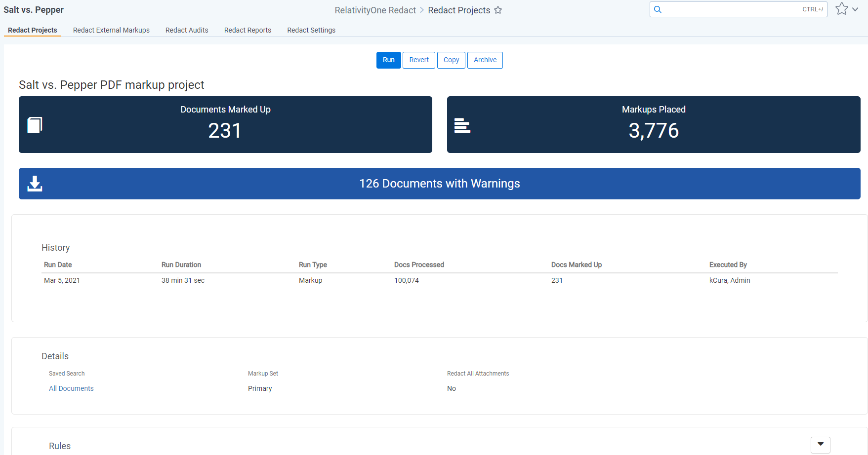Open the Redact Audits tab

(187, 30)
